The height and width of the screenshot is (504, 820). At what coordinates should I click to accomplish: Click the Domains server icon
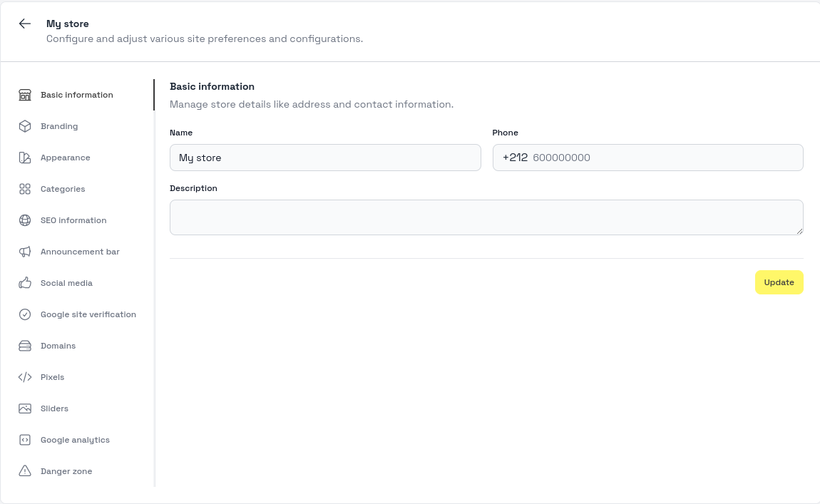pos(25,346)
